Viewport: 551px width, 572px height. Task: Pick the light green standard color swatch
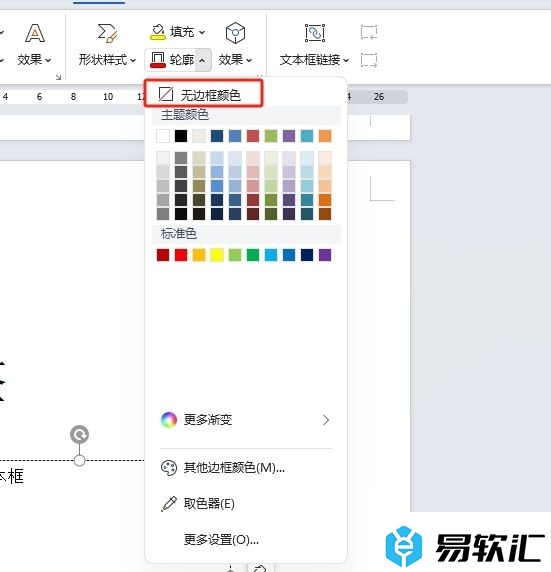(235, 255)
